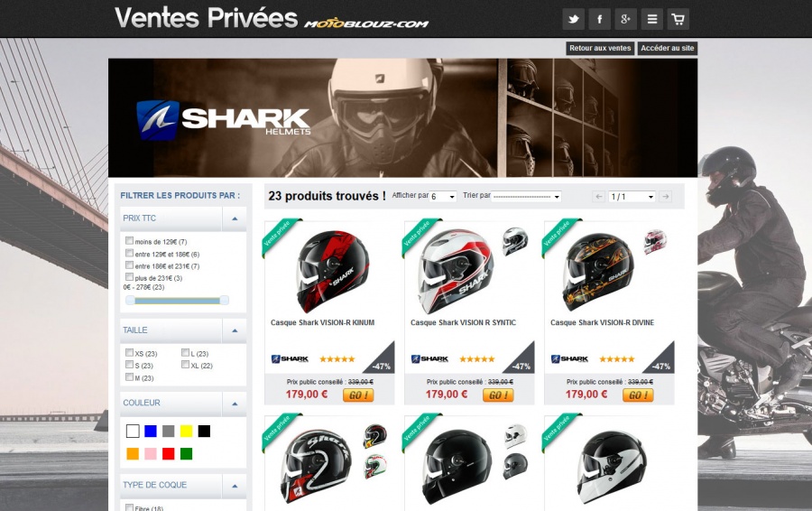View the shopping cart icon
This screenshot has width=812, height=511.
(x=678, y=19)
